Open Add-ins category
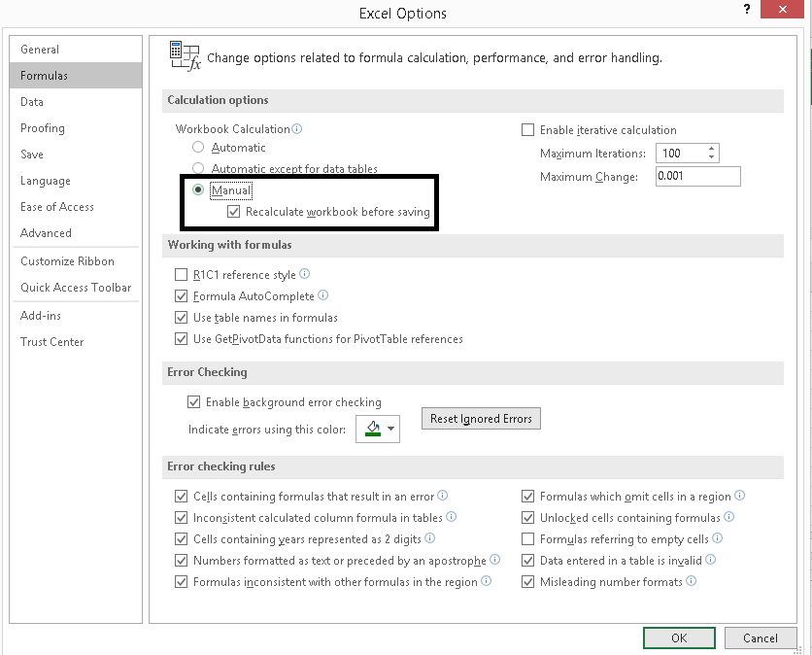 [x=76, y=316]
